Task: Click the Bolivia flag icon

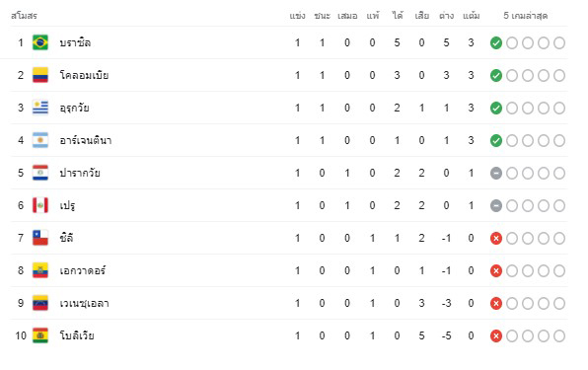Action: click(40, 335)
